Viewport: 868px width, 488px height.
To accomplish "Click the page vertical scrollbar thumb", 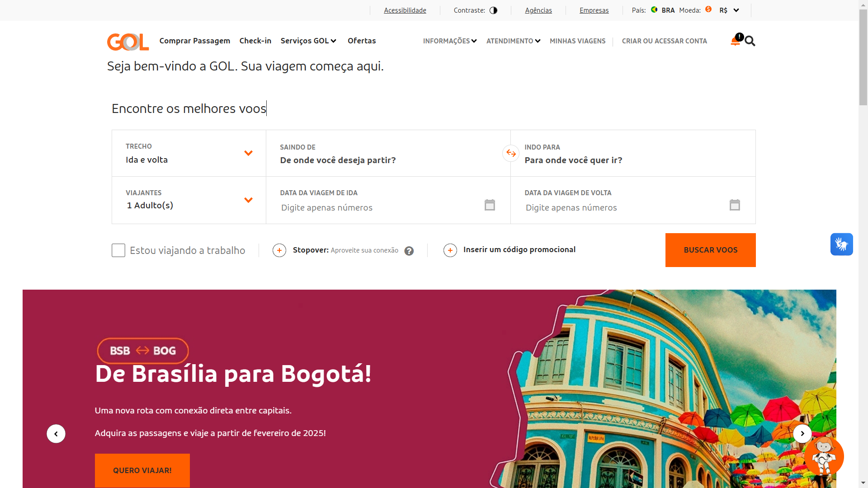I will (x=863, y=57).
